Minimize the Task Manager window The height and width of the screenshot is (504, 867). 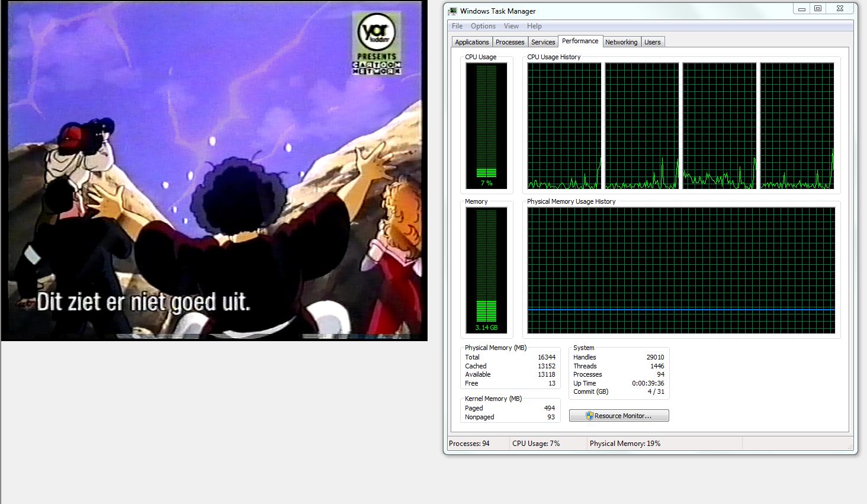pos(802,8)
